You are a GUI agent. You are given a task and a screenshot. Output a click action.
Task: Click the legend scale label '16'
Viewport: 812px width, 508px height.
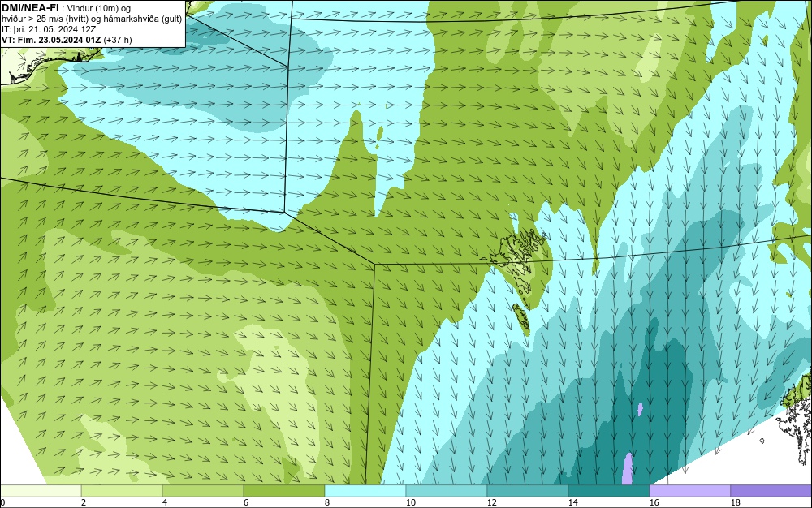654,502
